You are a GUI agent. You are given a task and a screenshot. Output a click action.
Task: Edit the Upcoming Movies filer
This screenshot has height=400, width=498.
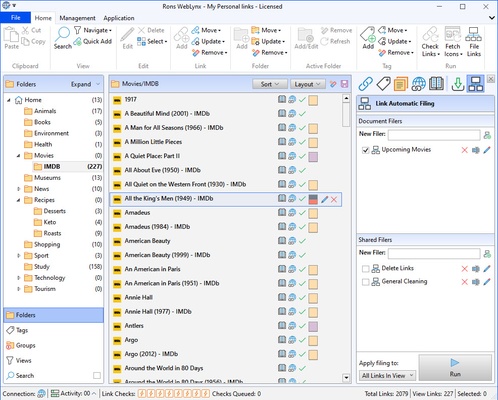tap(487, 150)
